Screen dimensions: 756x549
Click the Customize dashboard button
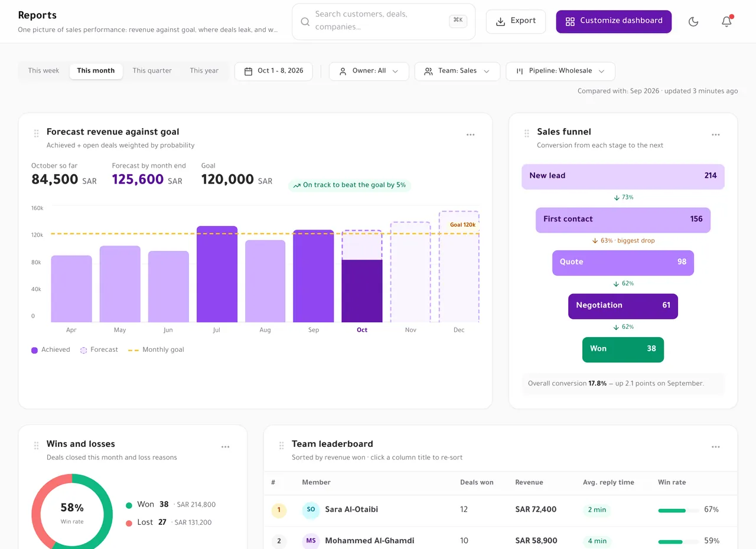click(614, 21)
